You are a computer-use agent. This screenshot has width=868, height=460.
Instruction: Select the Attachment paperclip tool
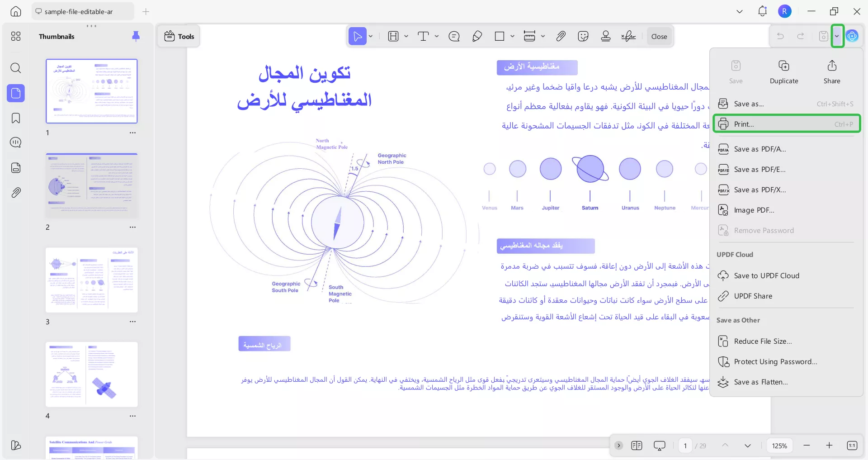point(561,36)
